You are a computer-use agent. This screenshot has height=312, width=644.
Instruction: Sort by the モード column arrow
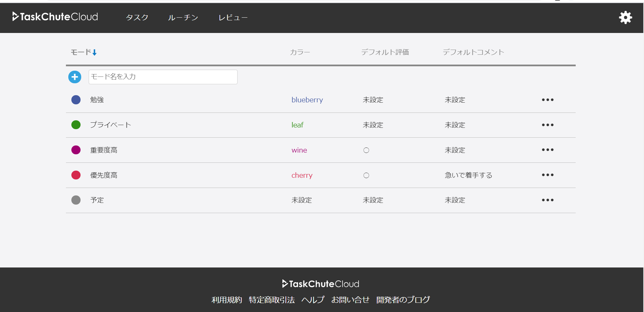pyautogui.click(x=94, y=52)
